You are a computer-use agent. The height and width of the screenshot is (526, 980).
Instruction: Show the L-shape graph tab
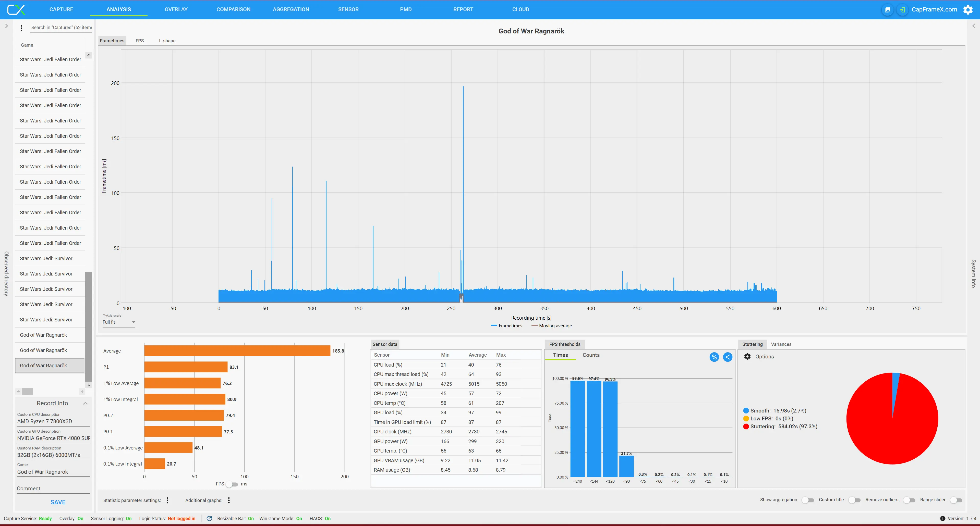[167, 41]
